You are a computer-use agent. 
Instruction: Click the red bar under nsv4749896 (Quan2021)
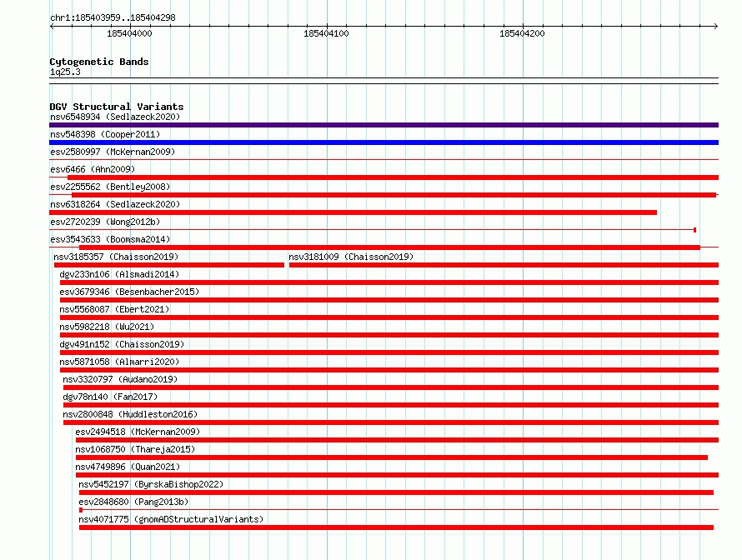397,475
